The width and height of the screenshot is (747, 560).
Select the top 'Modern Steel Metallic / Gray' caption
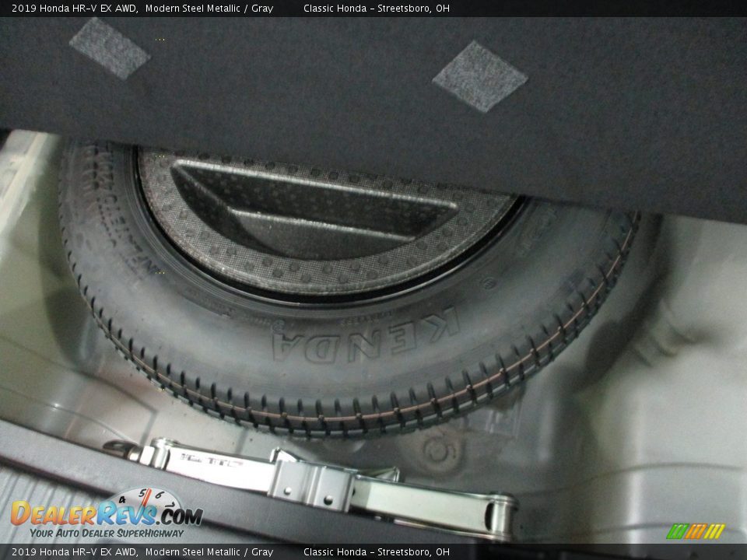(x=209, y=9)
